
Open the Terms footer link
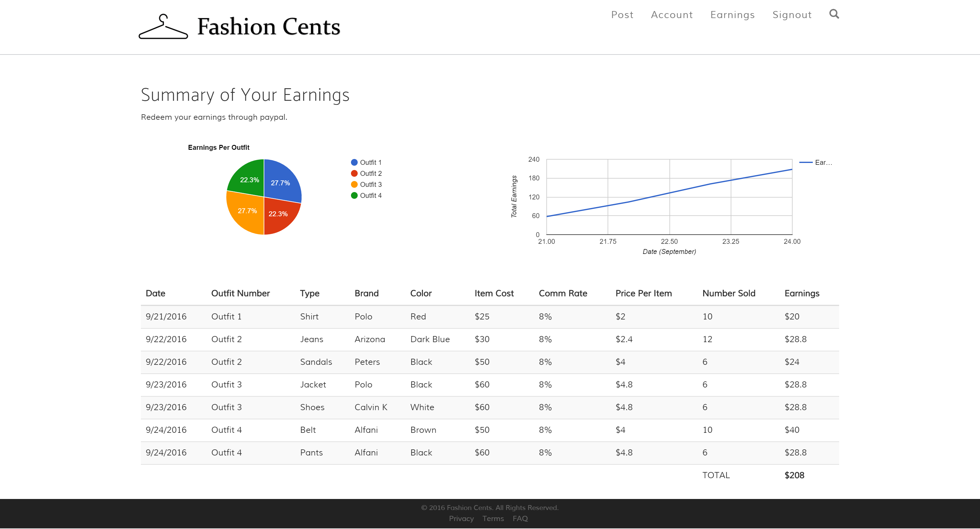[x=493, y=518]
